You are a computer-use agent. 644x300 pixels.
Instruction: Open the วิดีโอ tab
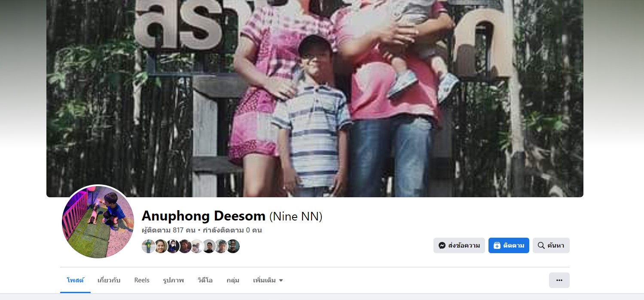(x=205, y=280)
